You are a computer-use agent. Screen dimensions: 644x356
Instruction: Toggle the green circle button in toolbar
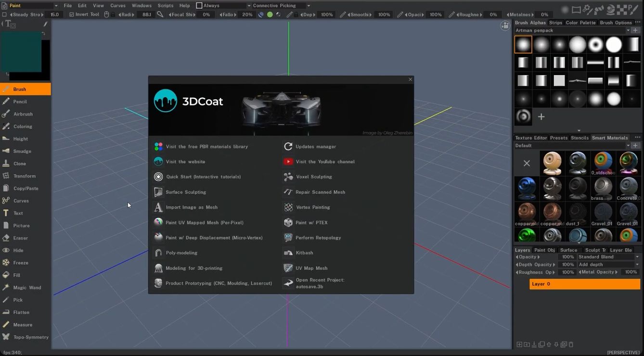click(270, 14)
